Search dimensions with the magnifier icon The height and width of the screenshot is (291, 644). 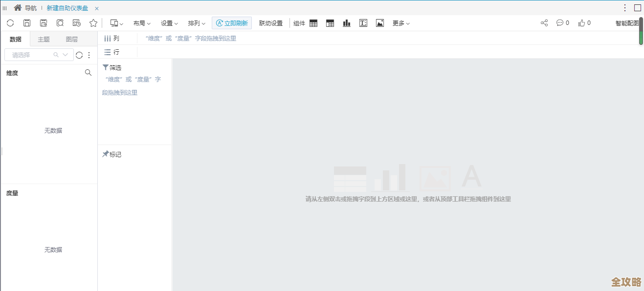tap(89, 73)
